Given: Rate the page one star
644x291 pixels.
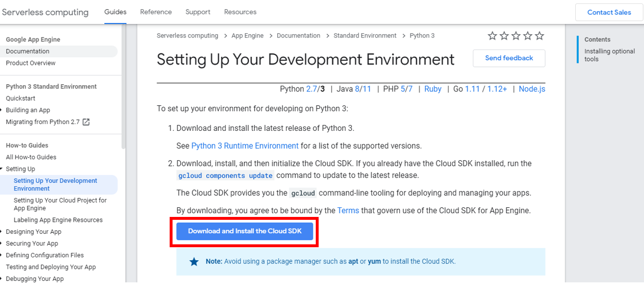Looking at the screenshot, I should tap(492, 36).
